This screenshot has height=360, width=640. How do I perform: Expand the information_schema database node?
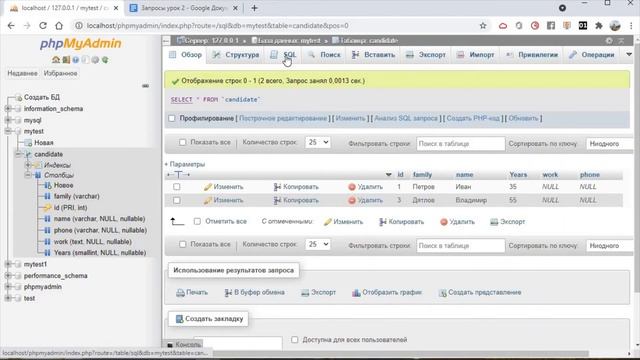(x=8, y=109)
